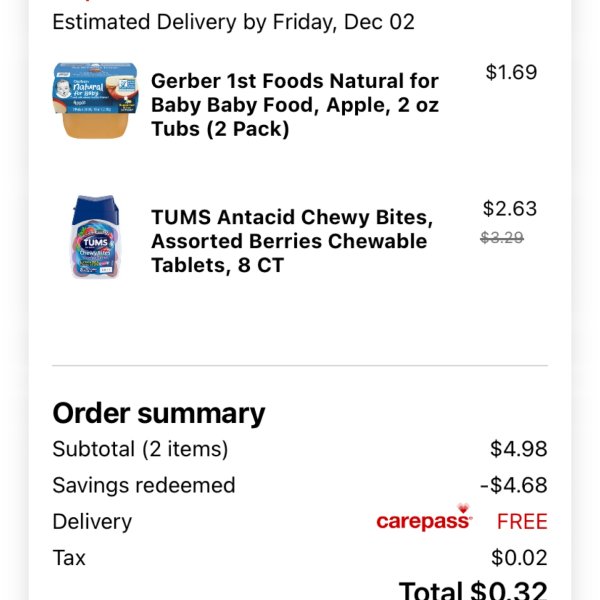Tap the $0.02 tax amount
This screenshot has width=600, height=600.
click(x=519, y=558)
